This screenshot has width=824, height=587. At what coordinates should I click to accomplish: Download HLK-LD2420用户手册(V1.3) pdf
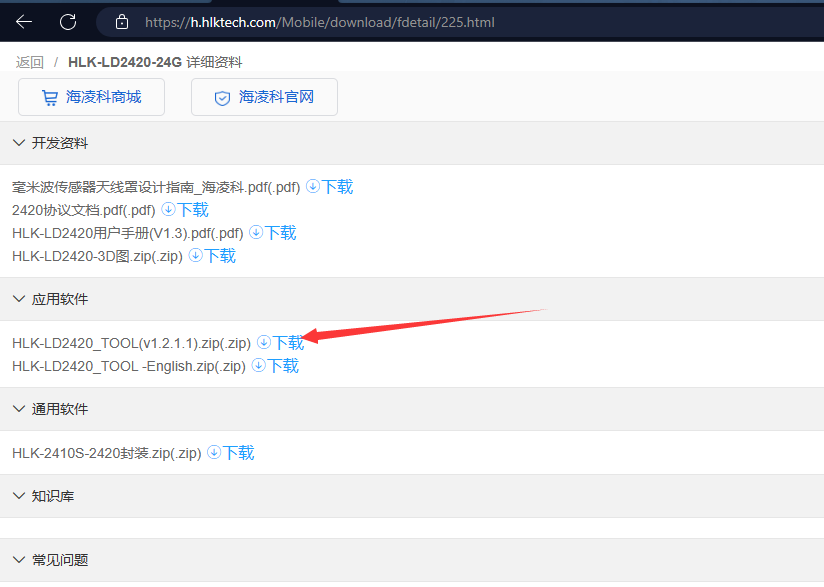tap(280, 233)
